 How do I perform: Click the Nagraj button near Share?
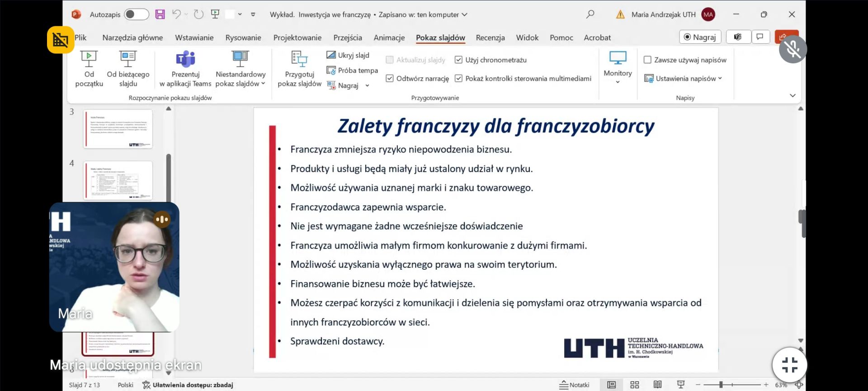click(x=700, y=37)
